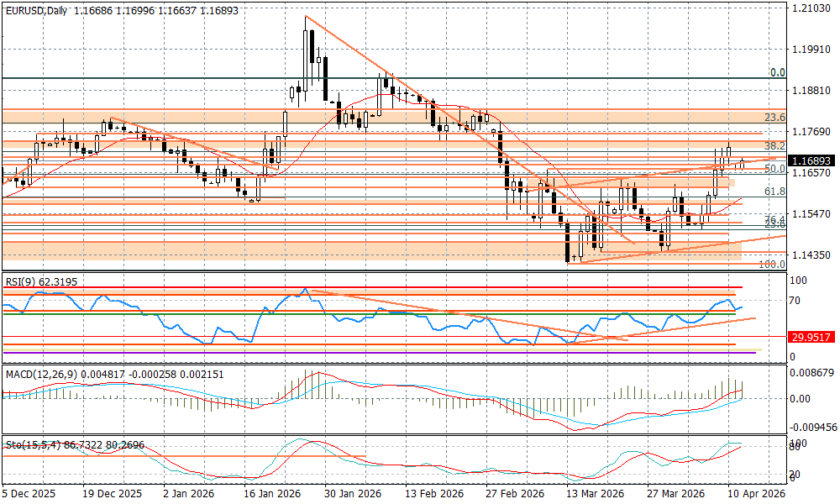
Task: Select the current price tag 1.16893
Action: [x=811, y=160]
